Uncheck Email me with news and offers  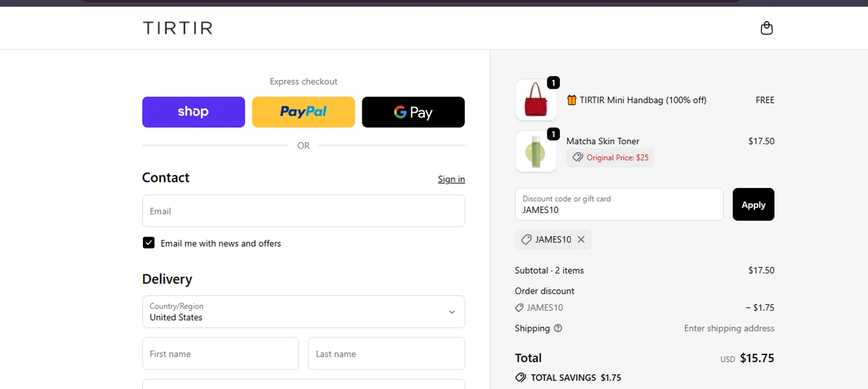[x=149, y=243]
